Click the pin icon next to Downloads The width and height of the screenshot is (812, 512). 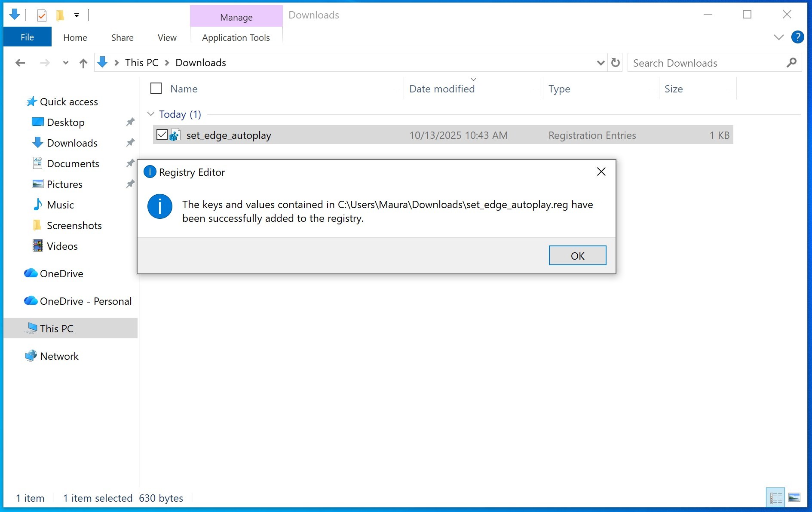tap(130, 143)
